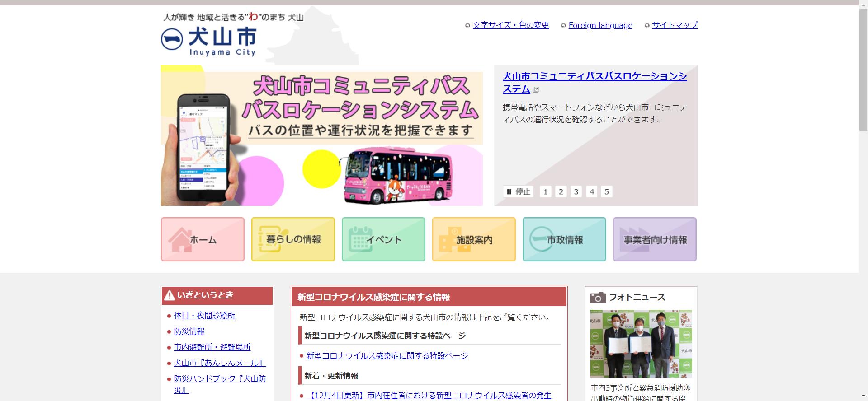Screen dimensions: 868x401
Task: Jump to carousel slide 4
Action: tap(591, 191)
